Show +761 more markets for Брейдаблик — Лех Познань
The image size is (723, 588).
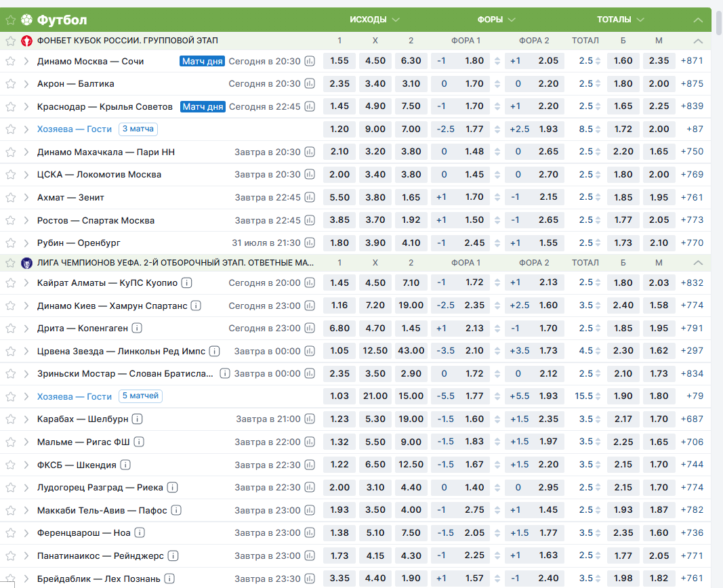tap(692, 579)
